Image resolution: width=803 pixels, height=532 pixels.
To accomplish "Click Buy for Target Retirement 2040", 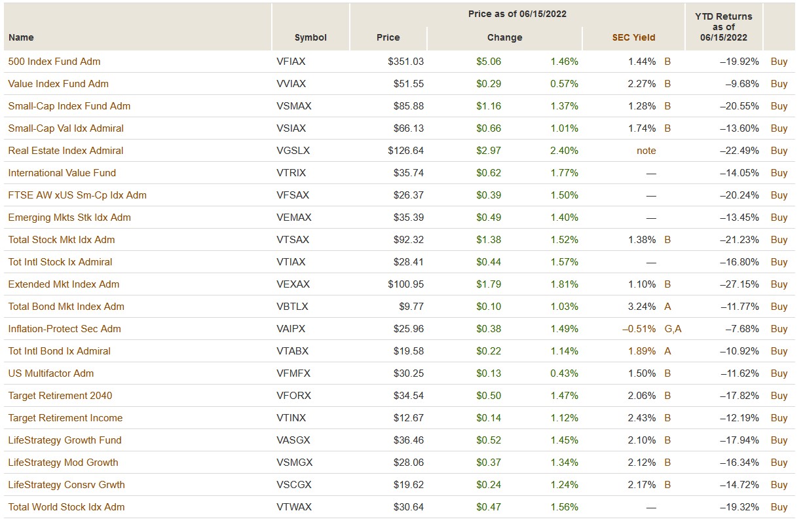I will [x=779, y=396].
